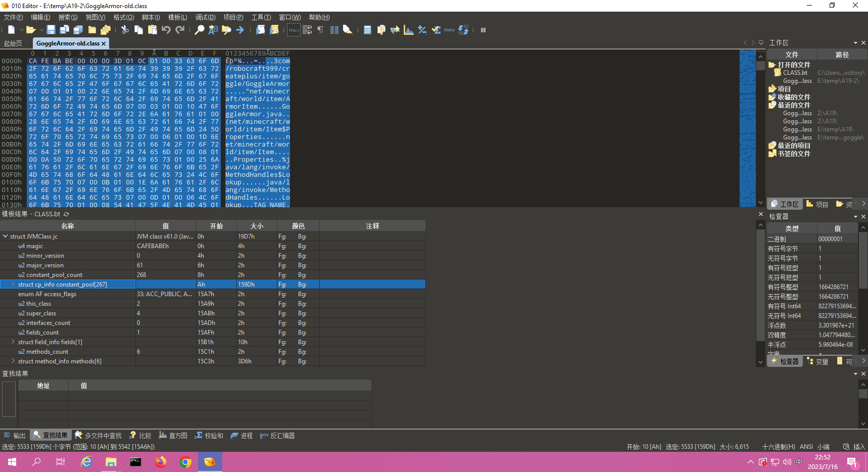Open the 工具 menu

[261, 17]
